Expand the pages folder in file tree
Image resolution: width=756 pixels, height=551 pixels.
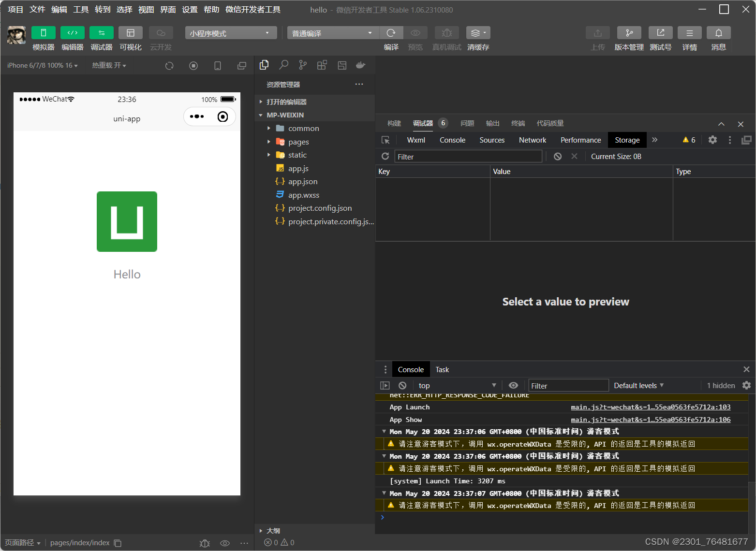point(298,142)
